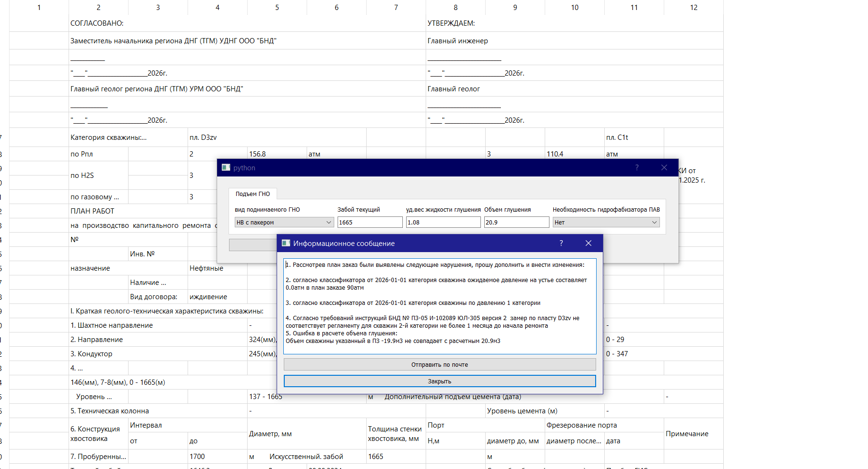Click the Уровень цемента (м) cell
Screen dimensions: 868x469
(545, 411)
